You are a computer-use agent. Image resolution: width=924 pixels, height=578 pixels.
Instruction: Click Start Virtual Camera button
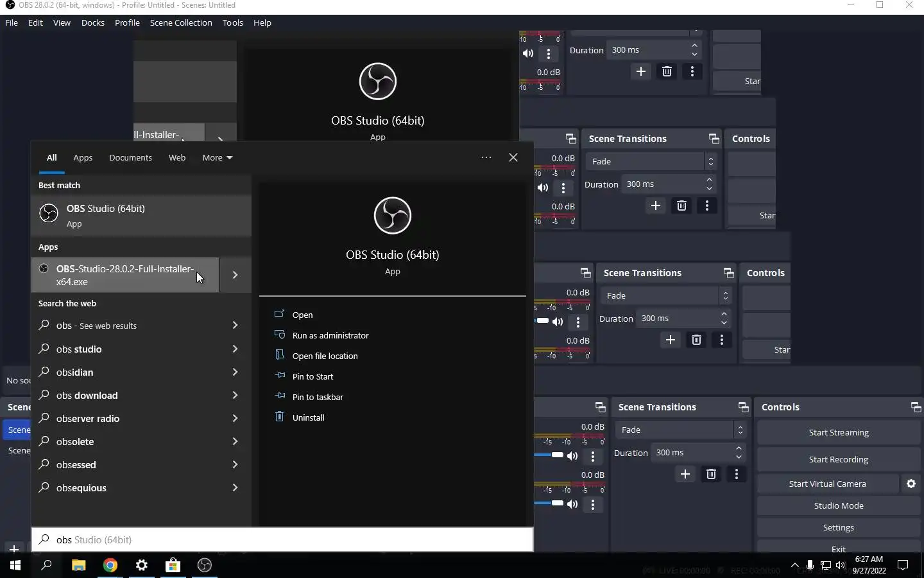[828, 484]
